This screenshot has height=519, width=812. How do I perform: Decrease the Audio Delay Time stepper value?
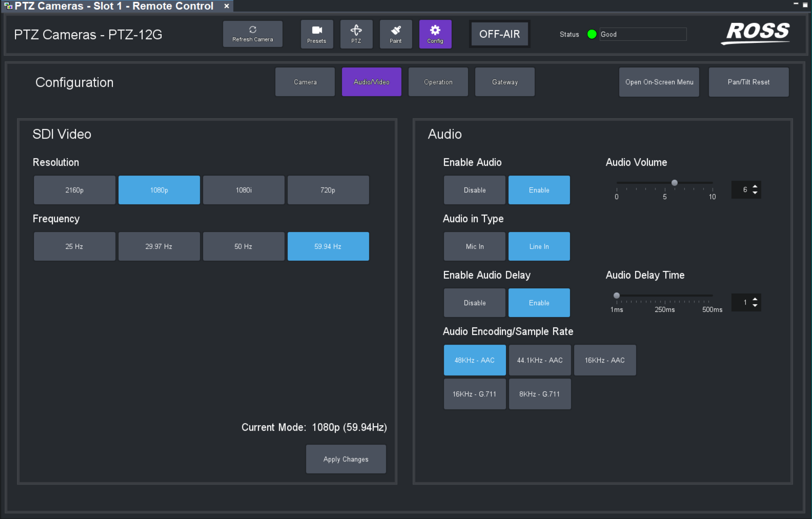coord(755,306)
